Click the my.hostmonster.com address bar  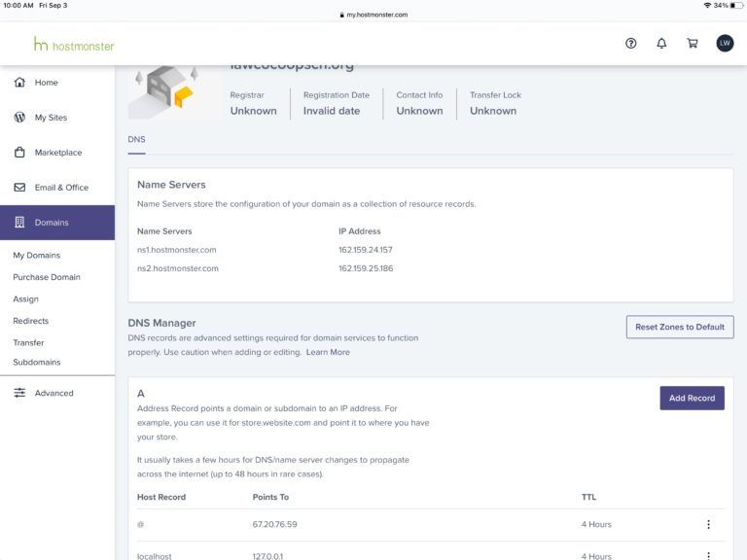pos(373,15)
